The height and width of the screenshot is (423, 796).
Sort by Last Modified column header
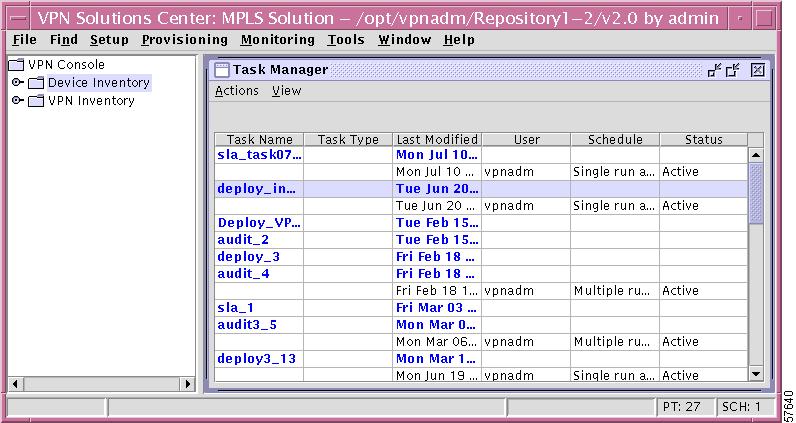click(x=437, y=140)
